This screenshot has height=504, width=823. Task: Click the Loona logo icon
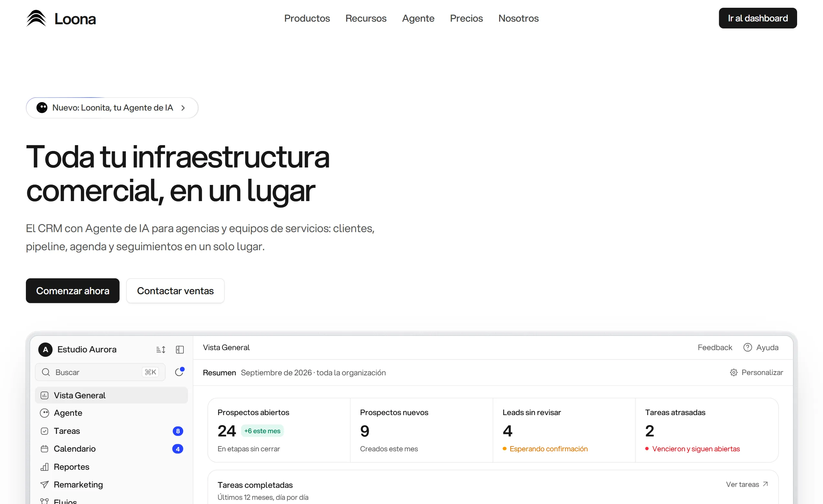coord(36,18)
